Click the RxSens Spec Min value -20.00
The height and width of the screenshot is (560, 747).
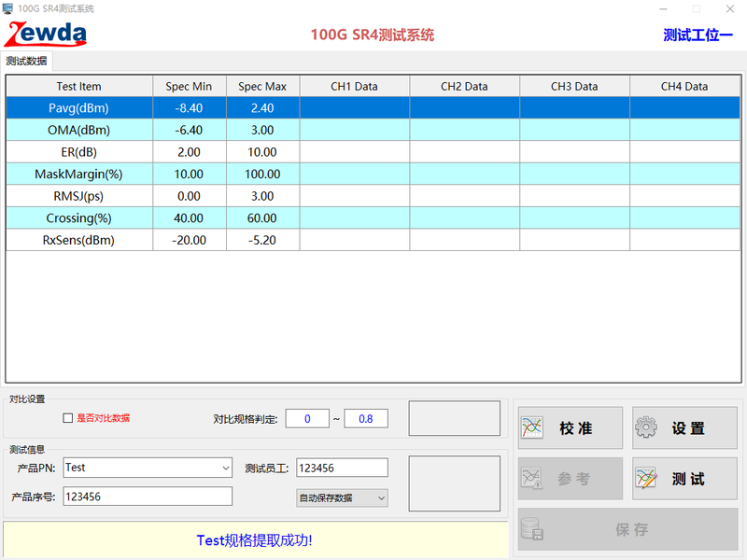190,240
